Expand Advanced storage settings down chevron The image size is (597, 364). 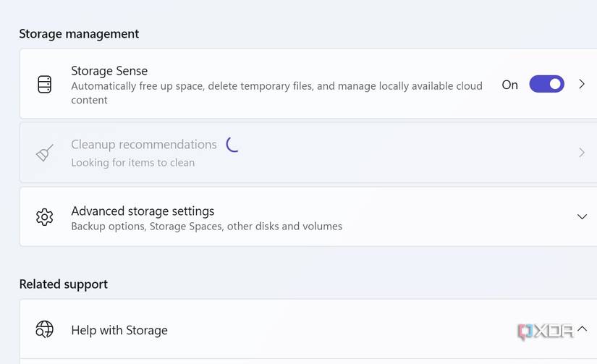click(582, 216)
